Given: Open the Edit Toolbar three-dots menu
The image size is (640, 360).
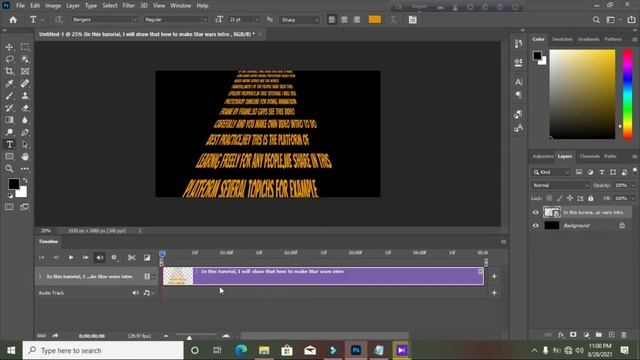Looking at the screenshot, I should pos(25,169).
